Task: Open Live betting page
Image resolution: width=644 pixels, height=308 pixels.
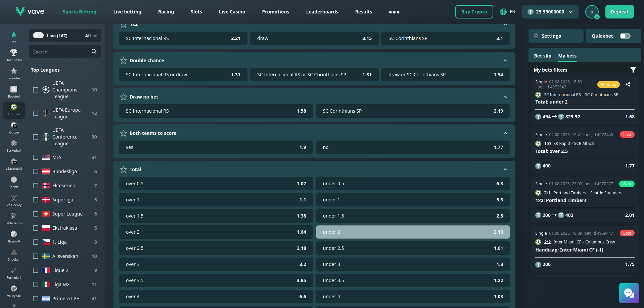Action: pos(127,12)
